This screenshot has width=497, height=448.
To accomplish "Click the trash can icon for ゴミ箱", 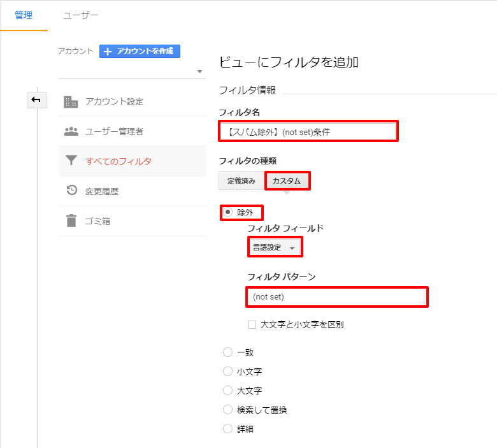I will (71, 221).
